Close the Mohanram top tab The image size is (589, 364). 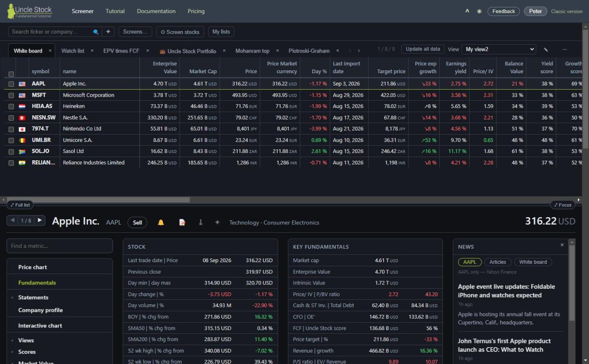pos(277,50)
